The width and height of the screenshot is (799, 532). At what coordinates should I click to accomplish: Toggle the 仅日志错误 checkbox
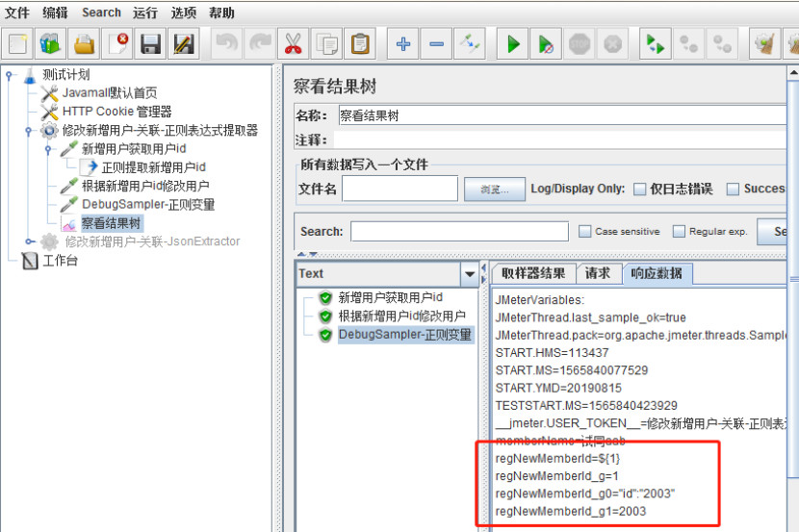coord(639,189)
